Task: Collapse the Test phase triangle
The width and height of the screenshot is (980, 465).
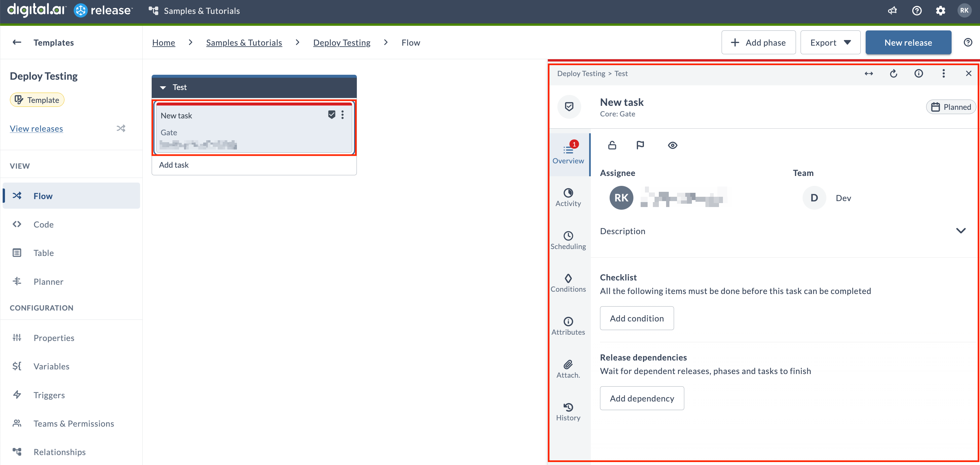Action: pyautogui.click(x=163, y=87)
